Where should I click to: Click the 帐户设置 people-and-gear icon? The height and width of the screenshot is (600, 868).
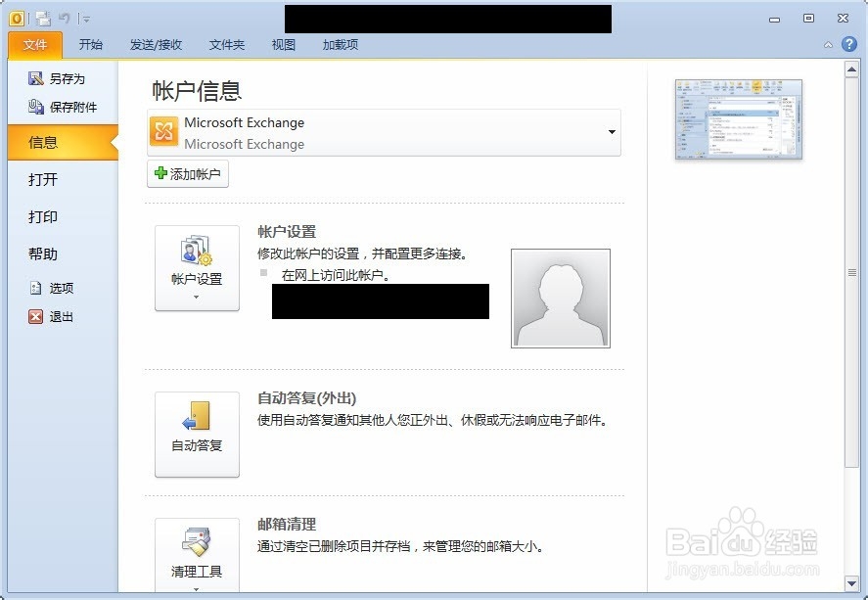coord(197,251)
